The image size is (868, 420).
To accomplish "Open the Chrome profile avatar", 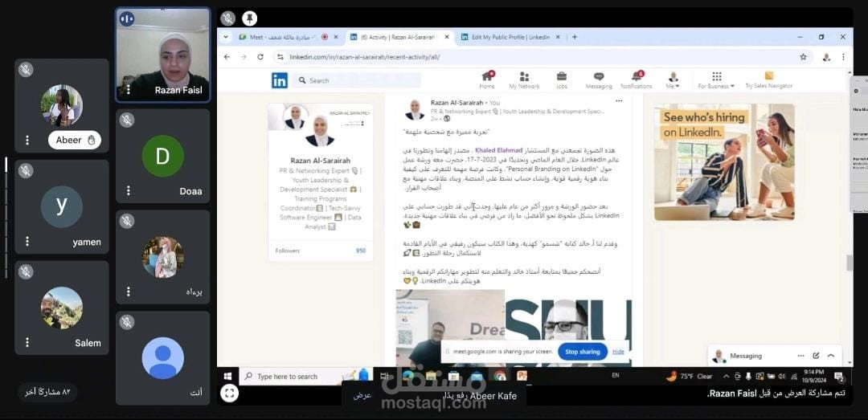I will (x=826, y=56).
